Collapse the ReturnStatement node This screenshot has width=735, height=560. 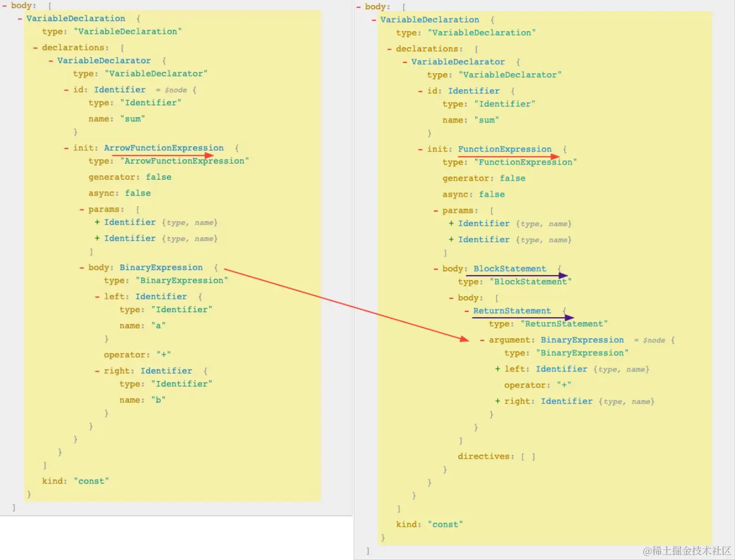(467, 311)
